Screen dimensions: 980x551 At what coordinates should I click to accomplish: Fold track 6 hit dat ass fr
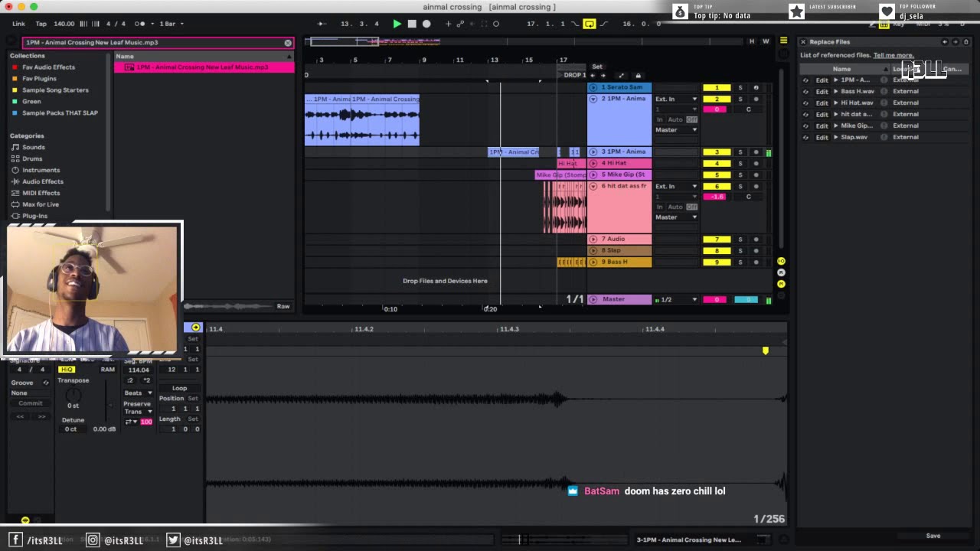tap(593, 186)
